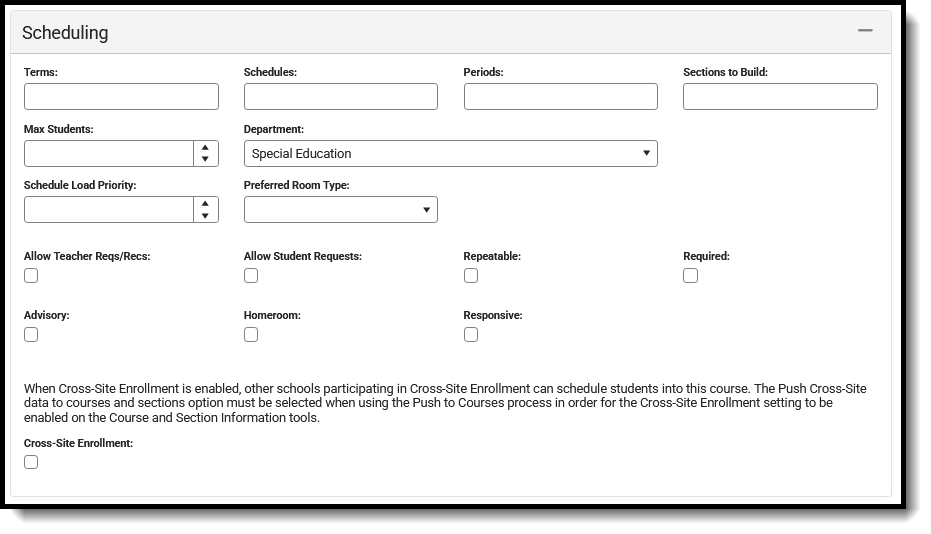
Task: Increase Max Students with up arrow
Action: point(205,147)
